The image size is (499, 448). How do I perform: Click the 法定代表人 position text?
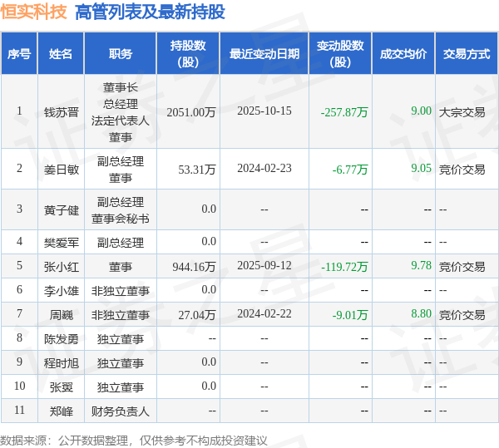pyautogui.click(x=121, y=121)
